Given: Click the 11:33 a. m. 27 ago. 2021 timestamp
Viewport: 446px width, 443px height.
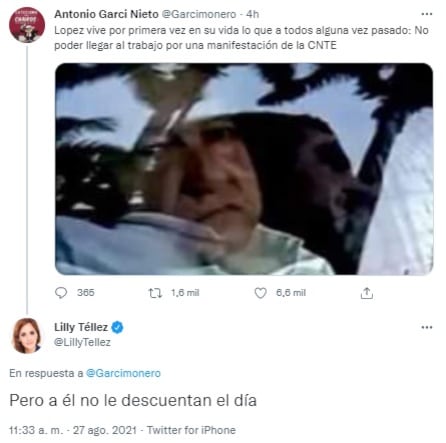Looking at the screenshot, I should tap(73, 430).
